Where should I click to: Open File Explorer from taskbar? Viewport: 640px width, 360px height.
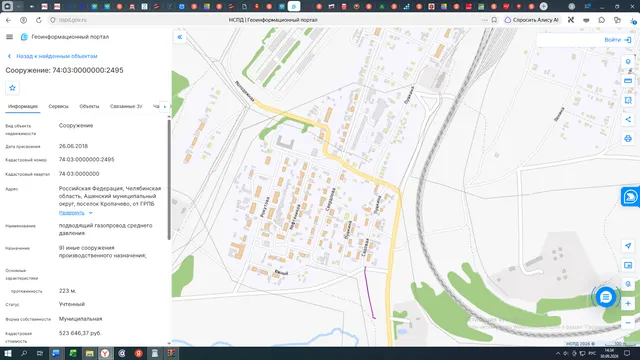pyautogui.click(x=89, y=353)
